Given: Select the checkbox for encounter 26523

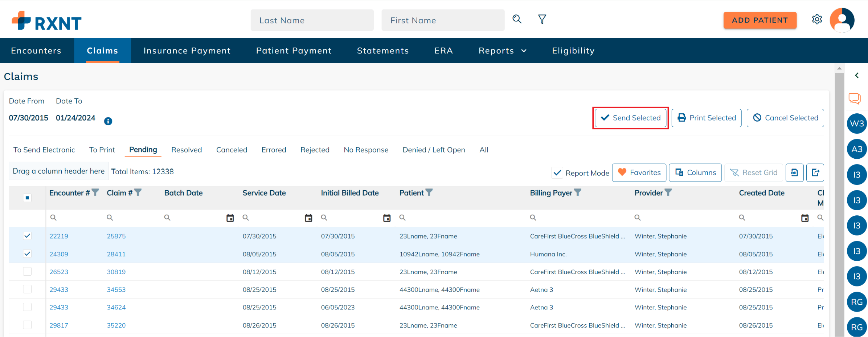Looking at the screenshot, I should point(27,272).
